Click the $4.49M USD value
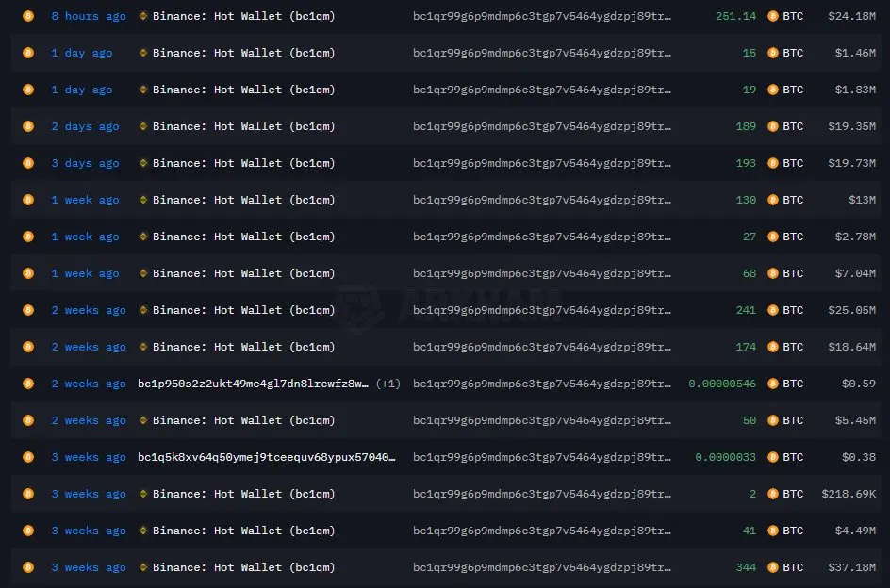Image resolution: width=890 pixels, height=588 pixels. [x=855, y=531]
